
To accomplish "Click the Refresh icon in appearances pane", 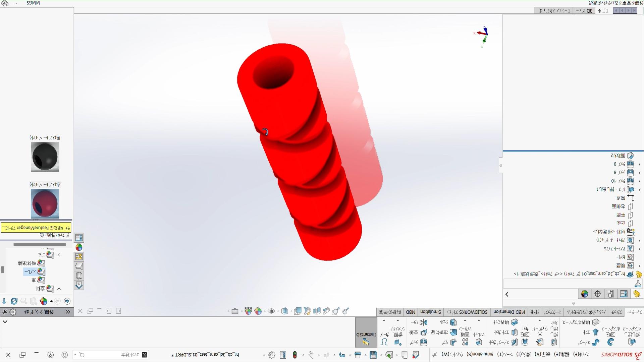I will [x=14, y=301].
